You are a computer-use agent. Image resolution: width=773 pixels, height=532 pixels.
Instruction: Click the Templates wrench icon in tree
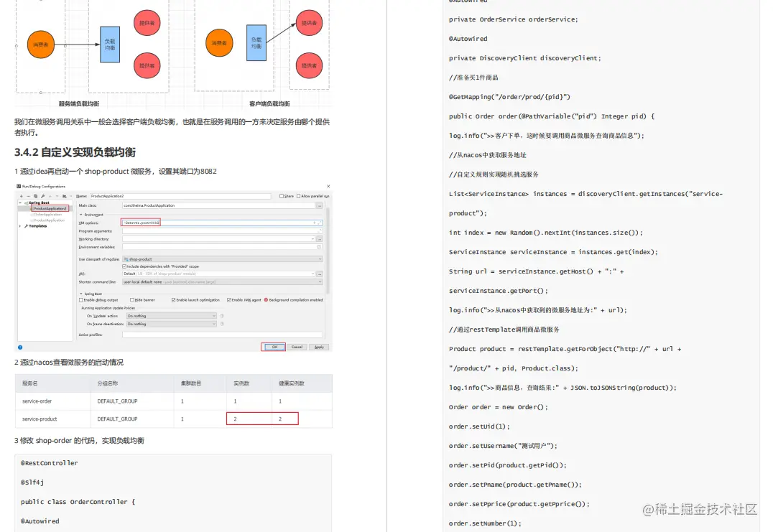[26, 226]
